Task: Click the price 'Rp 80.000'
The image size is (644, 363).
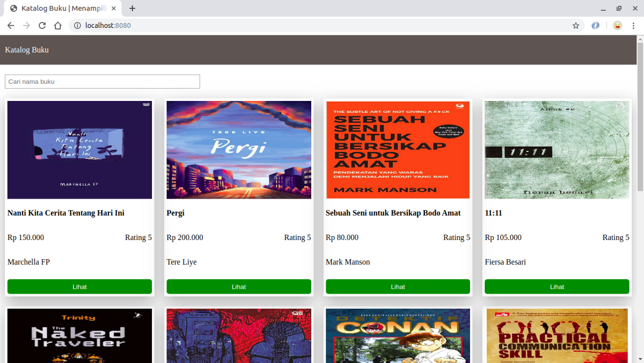Action: pos(342,237)
